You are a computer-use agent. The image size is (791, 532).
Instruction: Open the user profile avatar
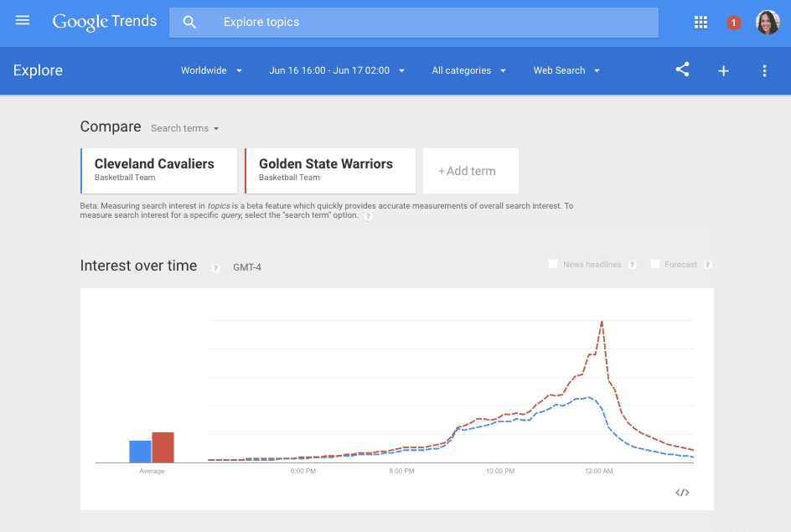[768, 23]
